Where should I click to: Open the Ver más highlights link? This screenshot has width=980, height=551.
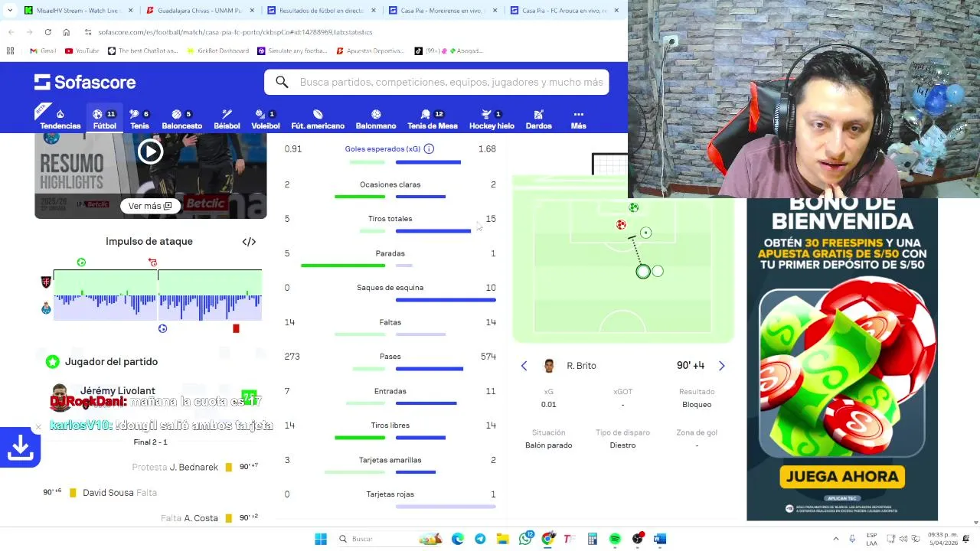click(x=150, y=206)
